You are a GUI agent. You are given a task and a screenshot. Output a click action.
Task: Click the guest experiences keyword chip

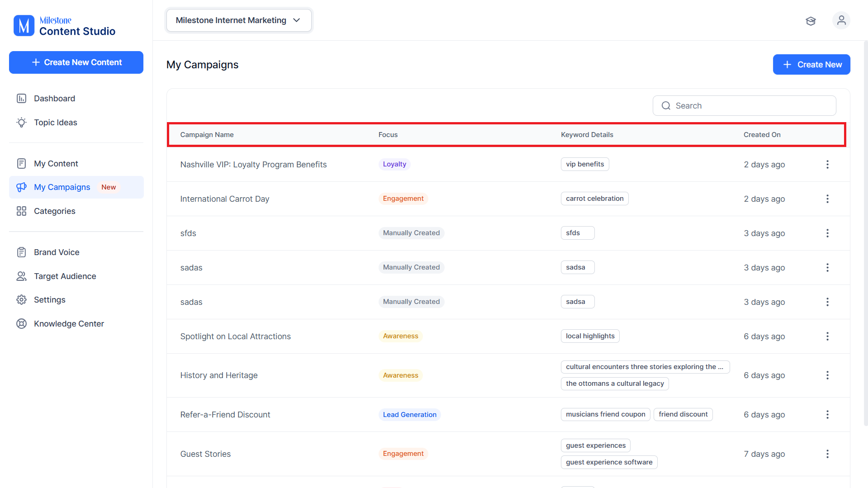tap(596, 445)
